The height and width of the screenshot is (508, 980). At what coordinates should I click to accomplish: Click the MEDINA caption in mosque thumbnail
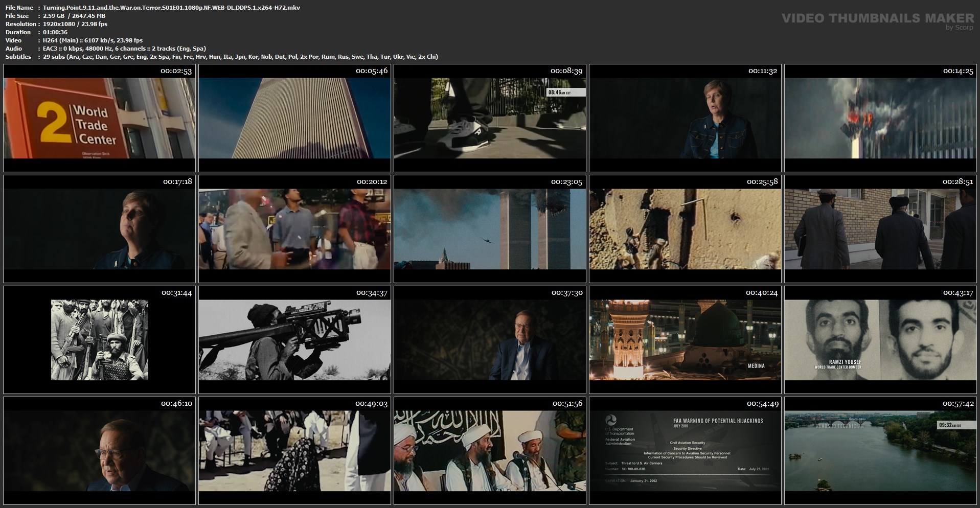(756, 365)
